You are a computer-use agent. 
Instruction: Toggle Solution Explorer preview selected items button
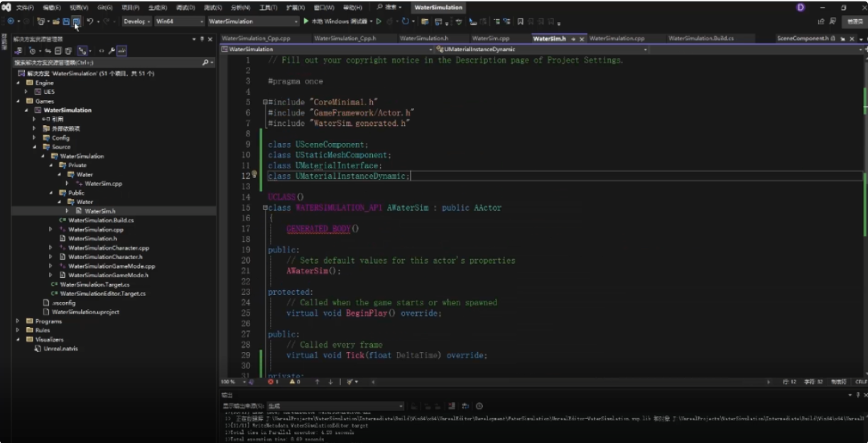point(122,51)
